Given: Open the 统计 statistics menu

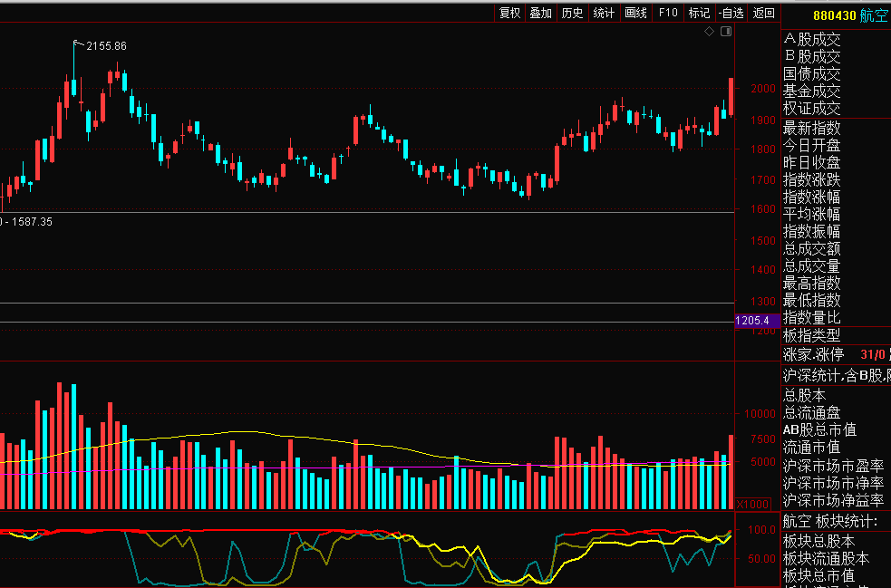Looking at the screenshot, I should [x=604, y=13].
